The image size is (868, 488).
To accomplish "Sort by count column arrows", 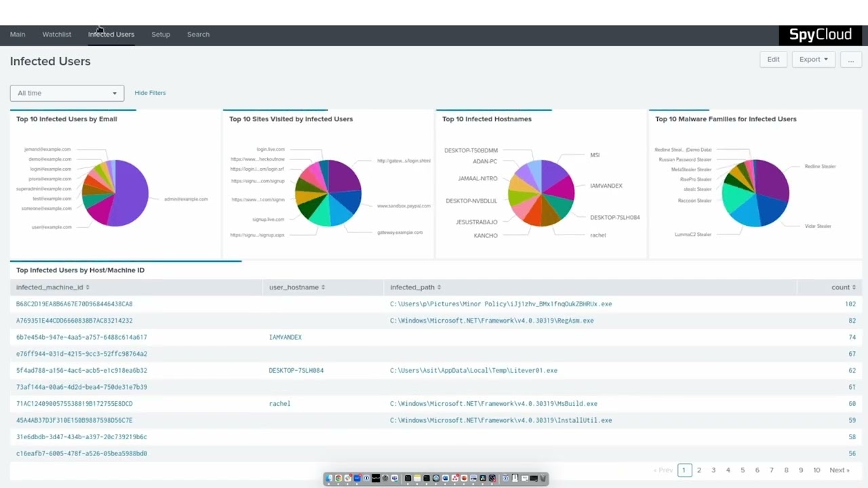I will (x=854, y=287).
